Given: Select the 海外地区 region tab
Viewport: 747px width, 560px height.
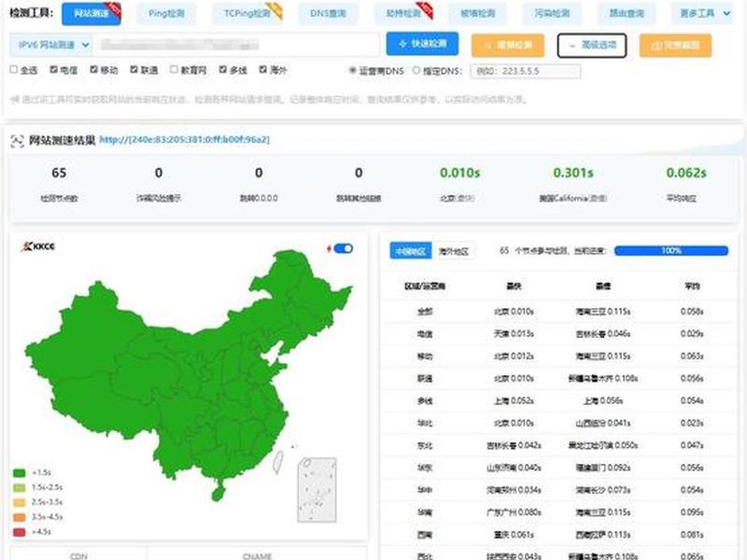Looking at the screenshot, I should click(453, 251).
